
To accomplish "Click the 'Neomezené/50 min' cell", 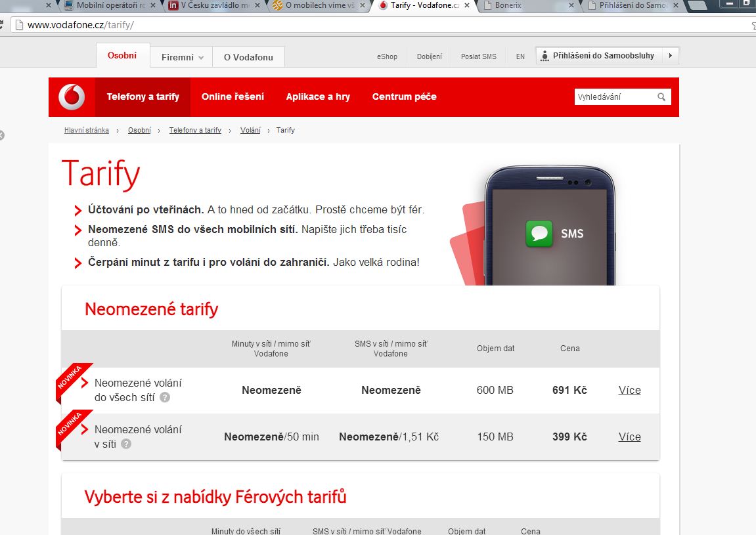I will point(271,437).
